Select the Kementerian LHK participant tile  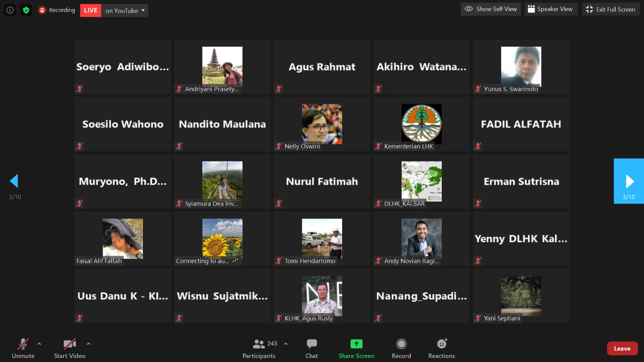pos(421,124)
